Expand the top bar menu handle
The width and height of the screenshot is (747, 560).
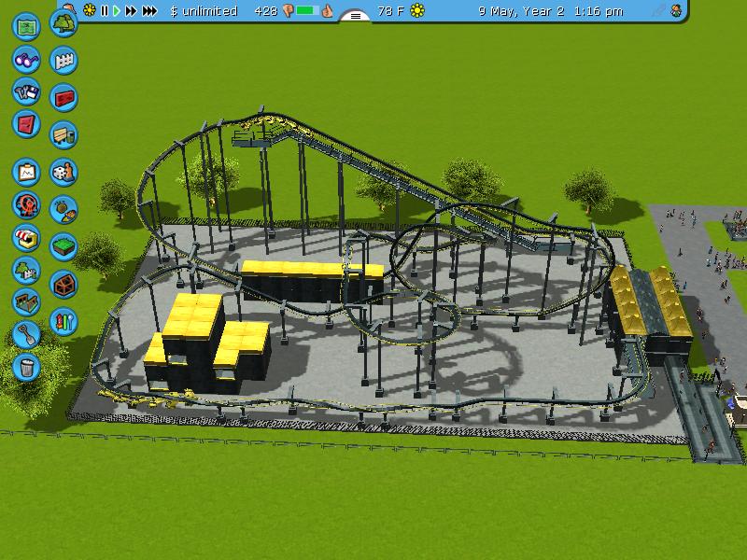(356, 16)
